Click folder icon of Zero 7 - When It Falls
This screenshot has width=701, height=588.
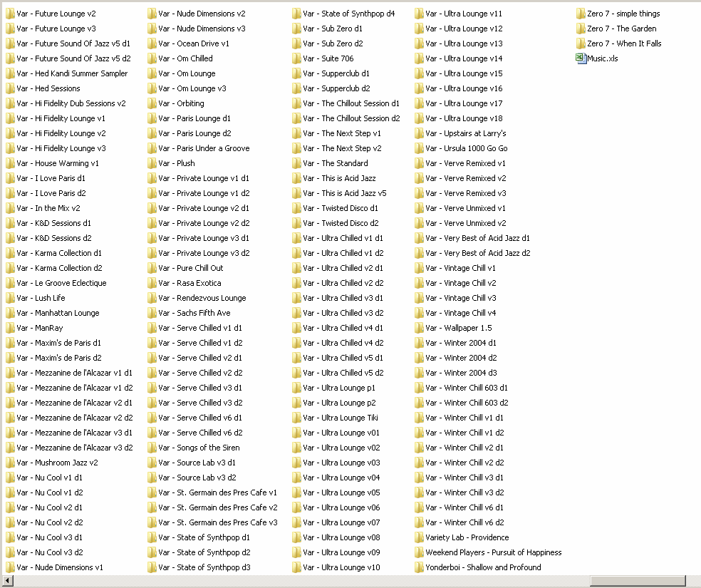pos(581,43)
